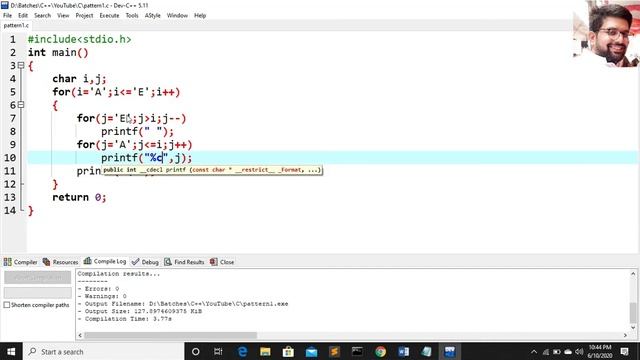Click the compile log scroll-up arrow
640x360 pixels.
(633, 274)
